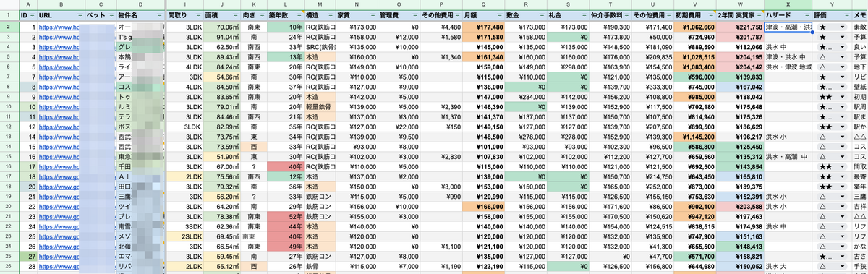Screen dimensions: 868x274
Task: Open the filter icon on the ペット header
Action: click(x=111, y=15)
